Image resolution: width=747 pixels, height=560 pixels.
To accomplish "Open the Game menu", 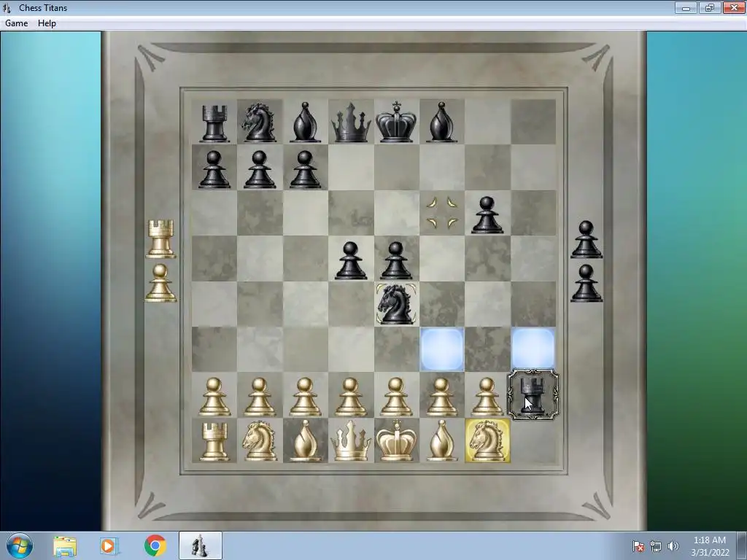I will (16, 23).
